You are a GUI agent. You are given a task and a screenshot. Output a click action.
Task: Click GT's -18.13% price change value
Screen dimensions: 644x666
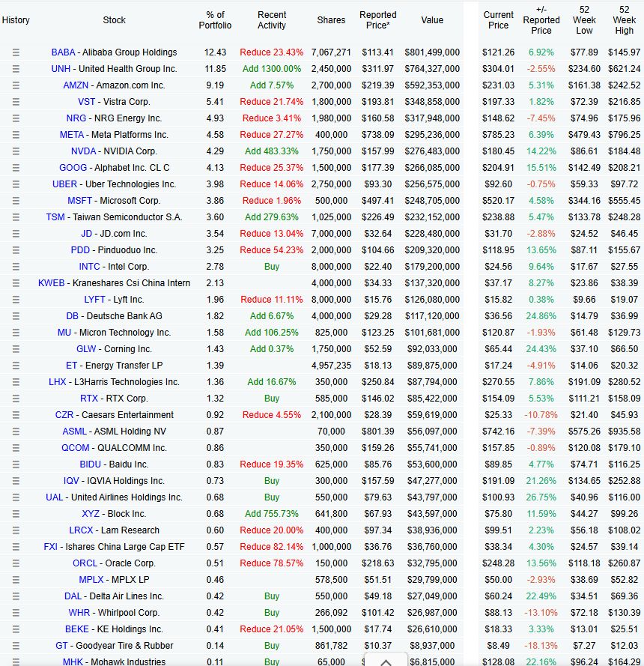(541, 646)
